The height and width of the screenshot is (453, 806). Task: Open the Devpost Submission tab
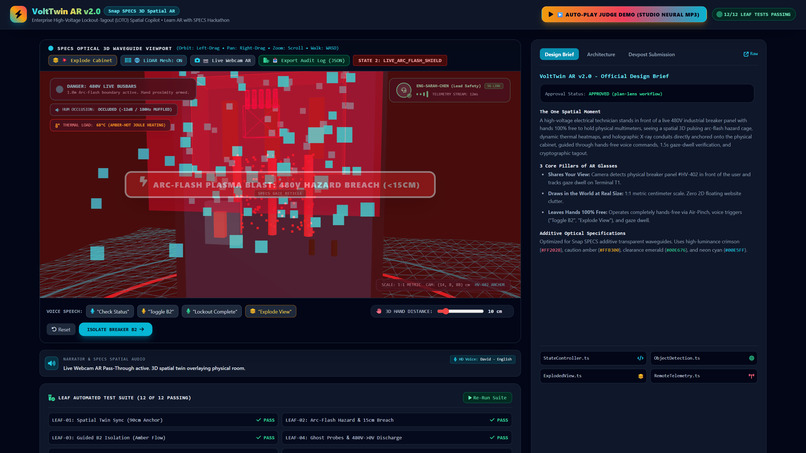click(x=651, y=55)
